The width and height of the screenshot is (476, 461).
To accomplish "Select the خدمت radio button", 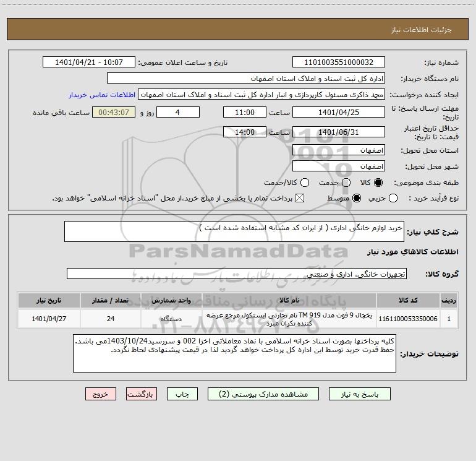I will (x=346, y=183).
